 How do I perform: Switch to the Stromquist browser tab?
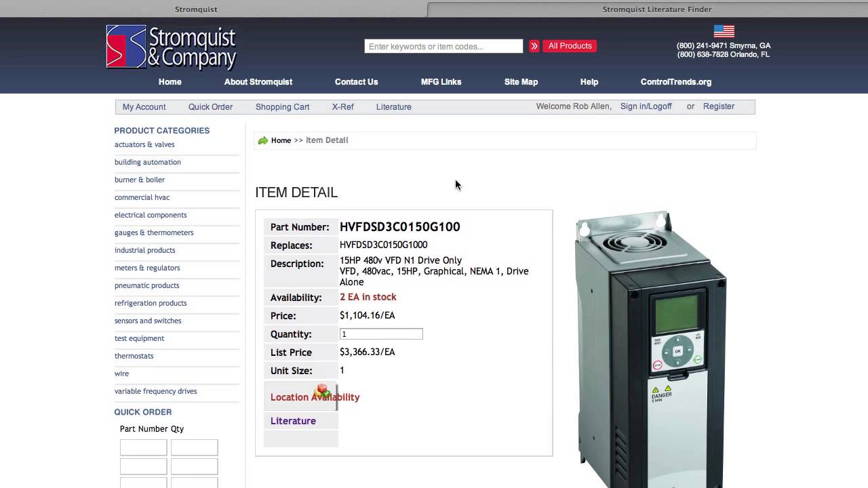pos(196,9)
